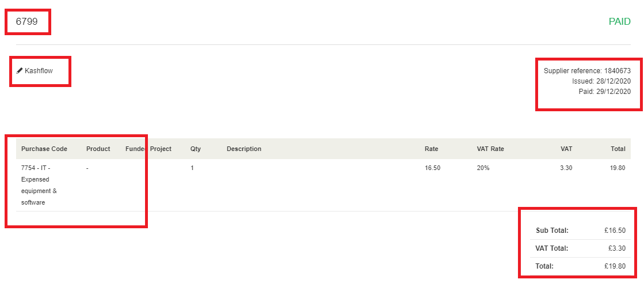Screen dimensions: 644x283
Task: Click the Funded Project column header
Action: point(148,149)
